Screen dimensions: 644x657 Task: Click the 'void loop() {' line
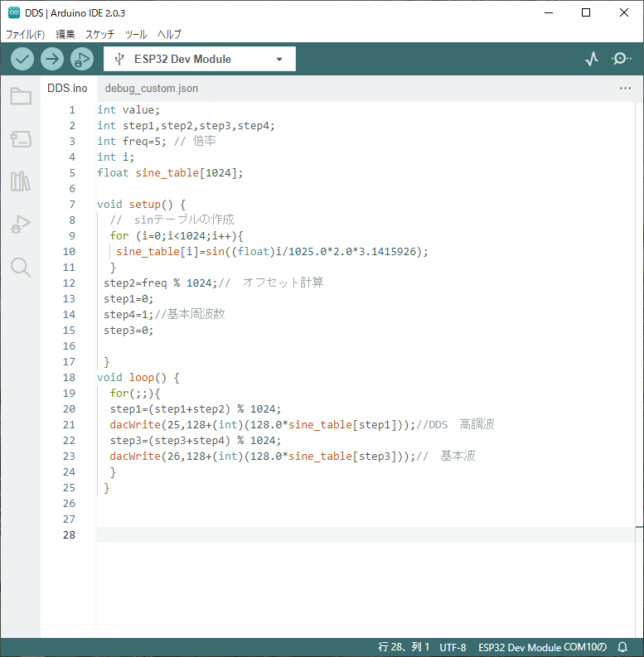[138, 378]
